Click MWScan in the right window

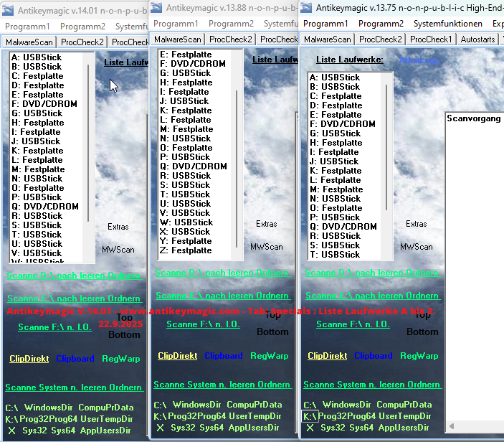tap(416, 247)
